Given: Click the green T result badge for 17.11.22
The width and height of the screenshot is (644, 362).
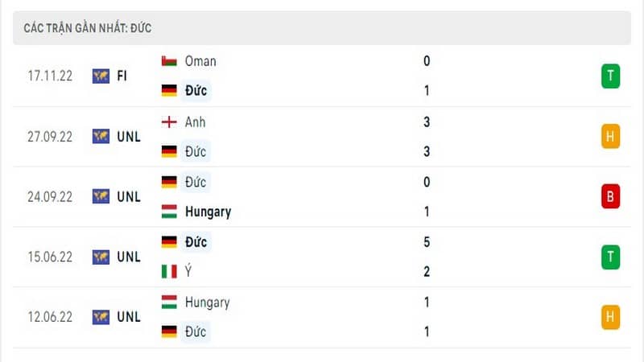Looking at the screenshot, I should pyautogui.click(x=610, y=76).
